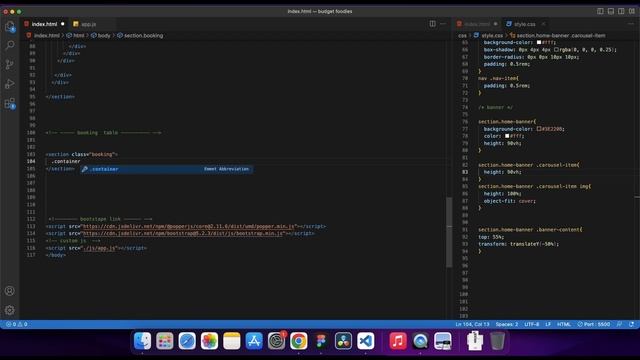Close the style.css tab
This screenshot has height=360, width=640.
click(x=543, y=24)
